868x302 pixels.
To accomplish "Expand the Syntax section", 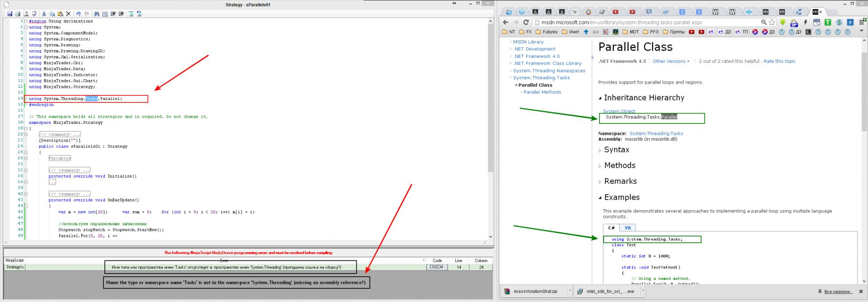I will coord(600,151).
